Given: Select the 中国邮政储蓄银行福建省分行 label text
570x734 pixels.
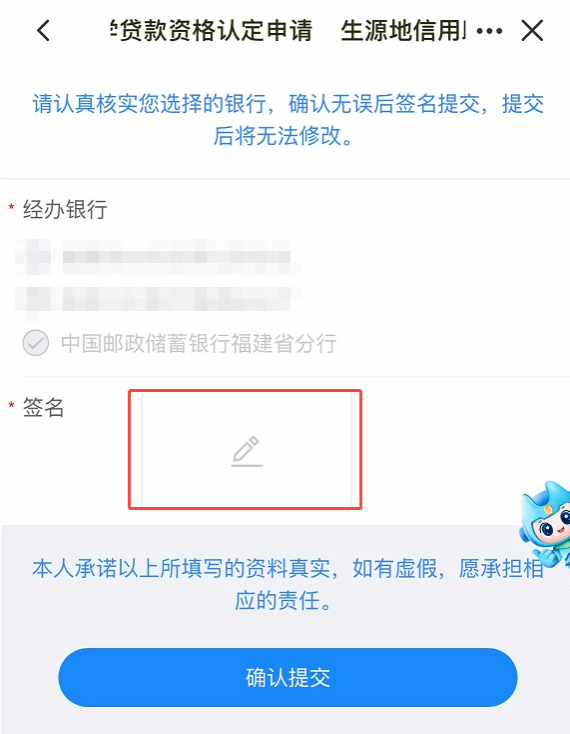Looking at the screenshot, I should [x=198, y=343].
